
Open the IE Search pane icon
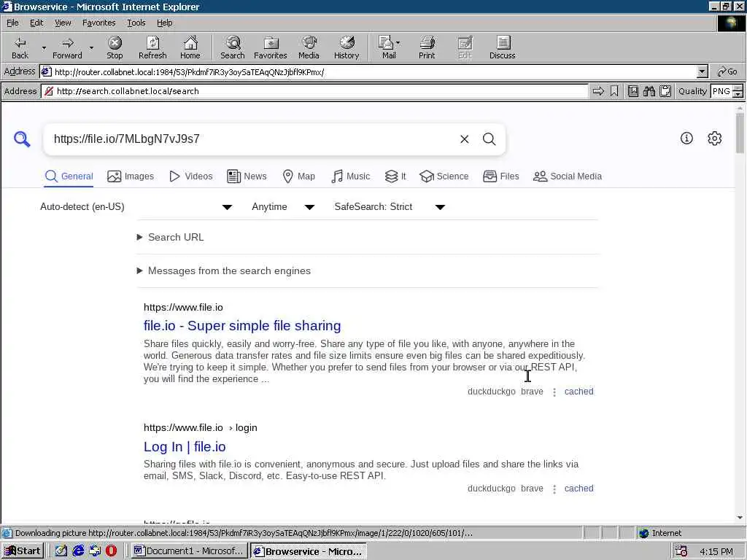click(x=233, y=47)
